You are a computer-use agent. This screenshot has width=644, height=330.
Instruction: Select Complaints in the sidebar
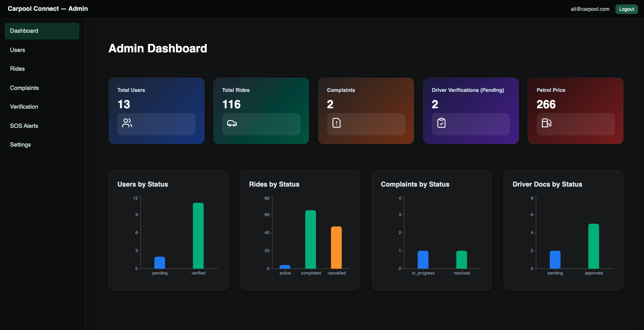coord(42,88)
